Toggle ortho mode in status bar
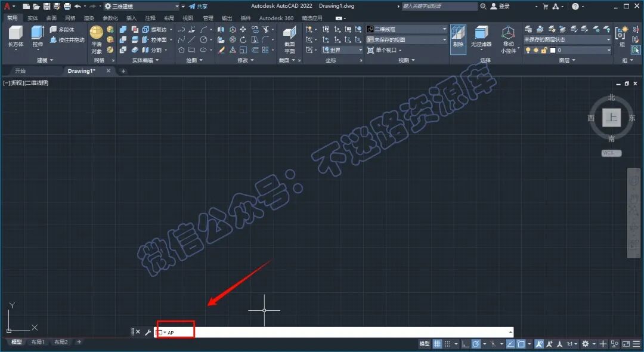The image size is (644, 352). coord(465,344)
